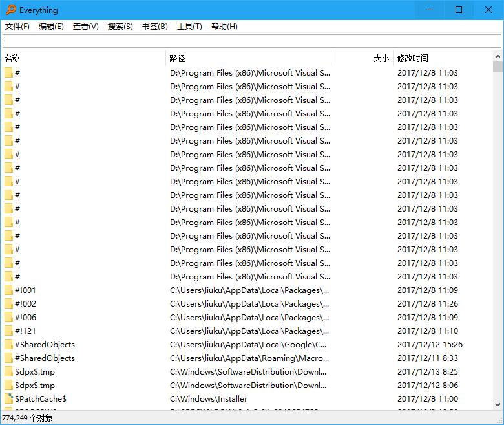The height and width of the screenshot is (425, 504).
Task: Click folder icon of #SharedObjects in Roaming path
Action: click(8, 358)
